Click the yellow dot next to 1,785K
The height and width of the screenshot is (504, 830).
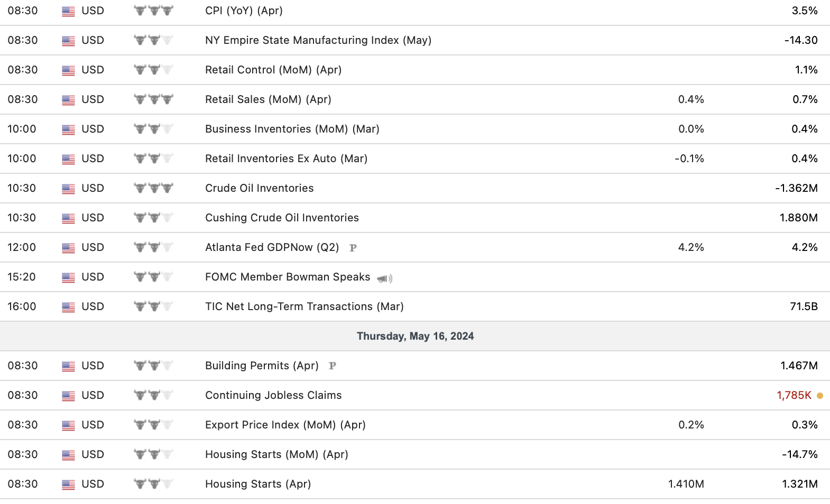click(x=820, y=396)
